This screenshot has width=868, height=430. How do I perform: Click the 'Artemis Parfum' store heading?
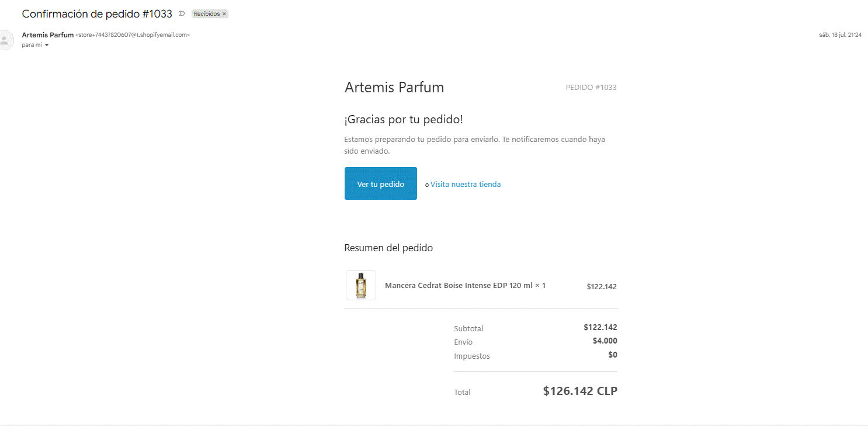pos(394,88)
